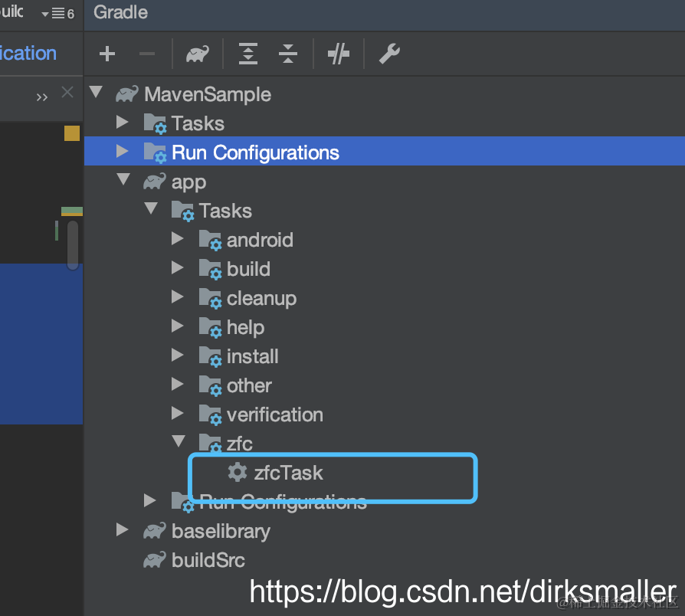Select the install text label
Screen dimensions: 685x616
coord(253,356)
